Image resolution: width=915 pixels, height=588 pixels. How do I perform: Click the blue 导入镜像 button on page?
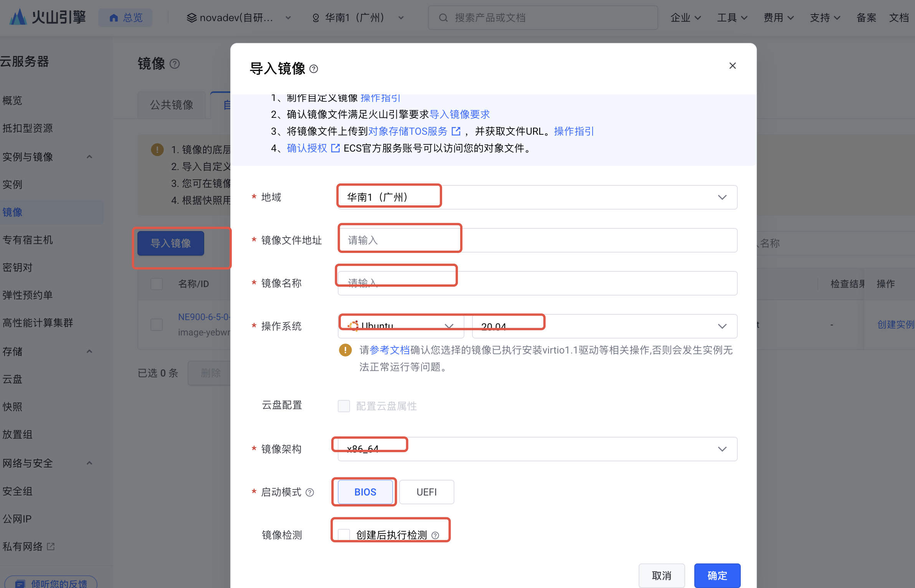point(171,243)
